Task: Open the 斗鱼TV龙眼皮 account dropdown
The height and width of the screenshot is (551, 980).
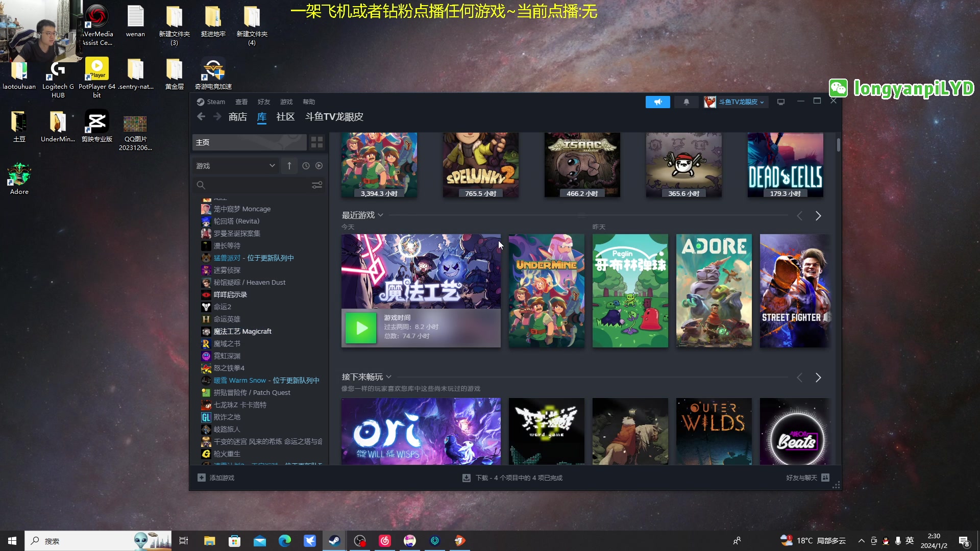Action: 735,102
